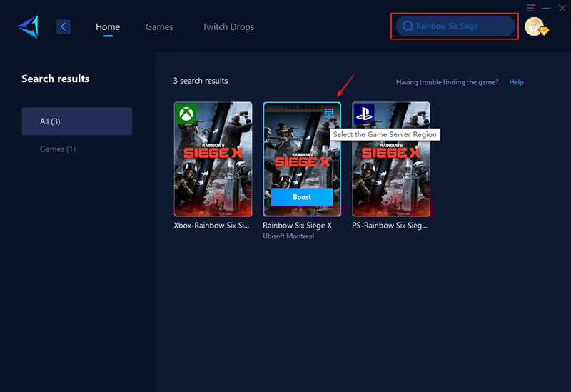Click the Rainbow Six Siege X title

click(297, 226)
